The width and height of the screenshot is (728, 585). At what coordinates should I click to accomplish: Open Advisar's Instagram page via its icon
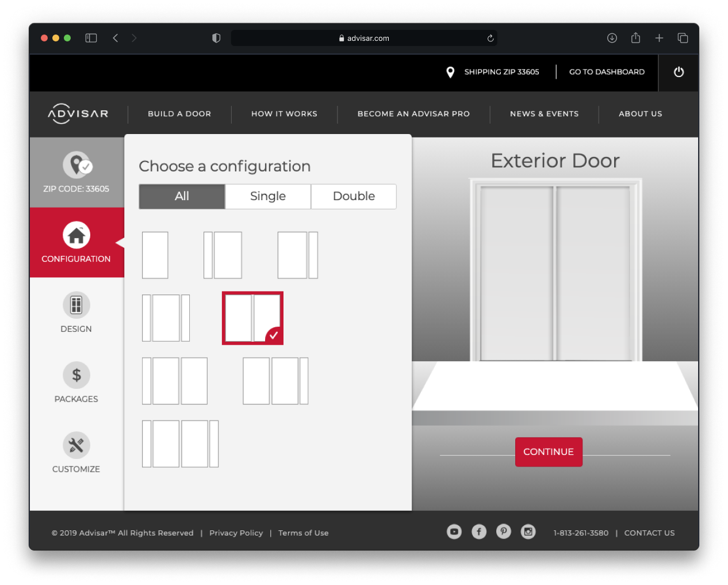[x=528, y=532]
